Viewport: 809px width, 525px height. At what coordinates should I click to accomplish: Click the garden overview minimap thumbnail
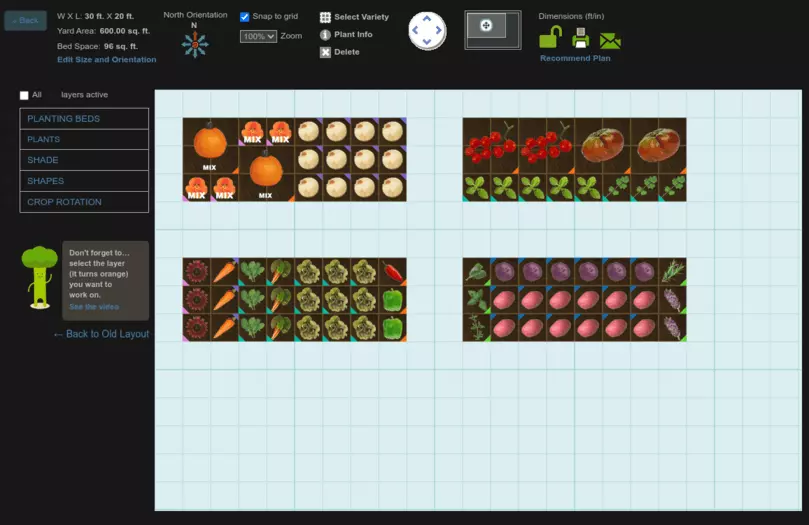[x=492, y=30]
